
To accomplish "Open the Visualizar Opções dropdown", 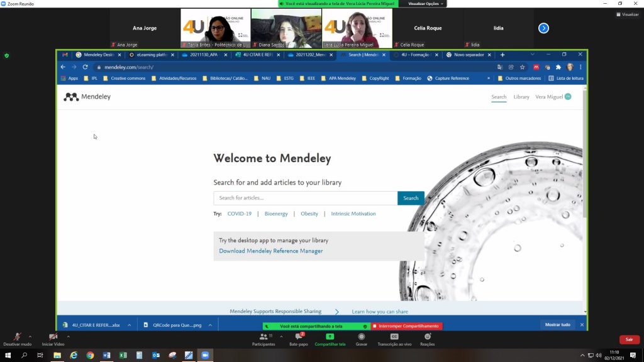I will (x=426, y=4).
